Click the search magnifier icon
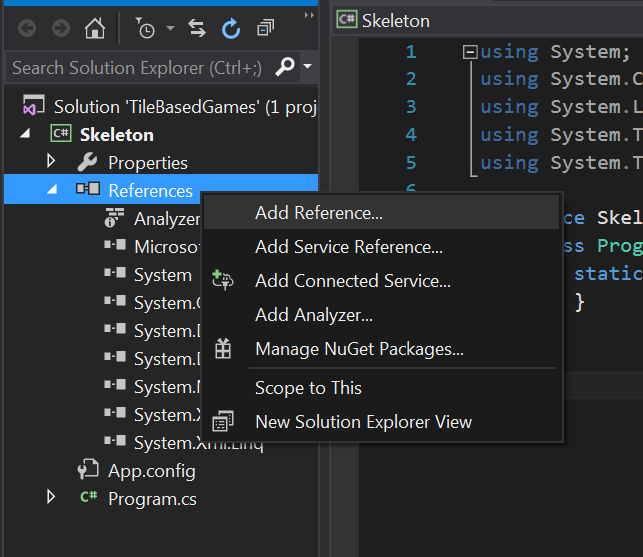The width and height of the screenshot is (643, 557). (x=285, y=66)
